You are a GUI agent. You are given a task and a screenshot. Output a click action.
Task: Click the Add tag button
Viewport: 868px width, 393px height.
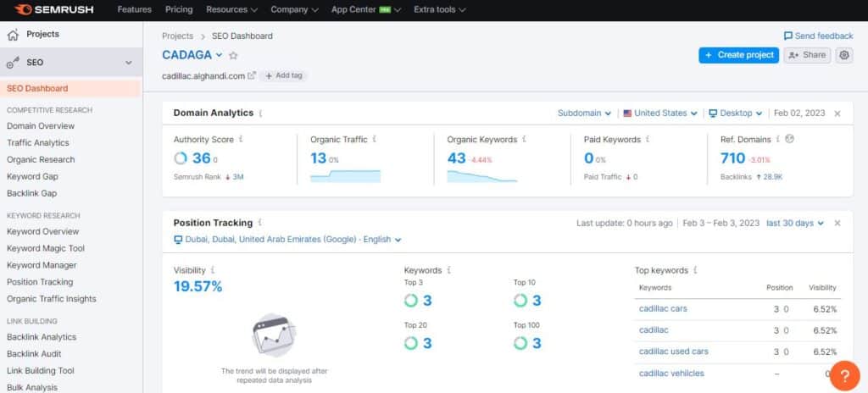point(284,76)
